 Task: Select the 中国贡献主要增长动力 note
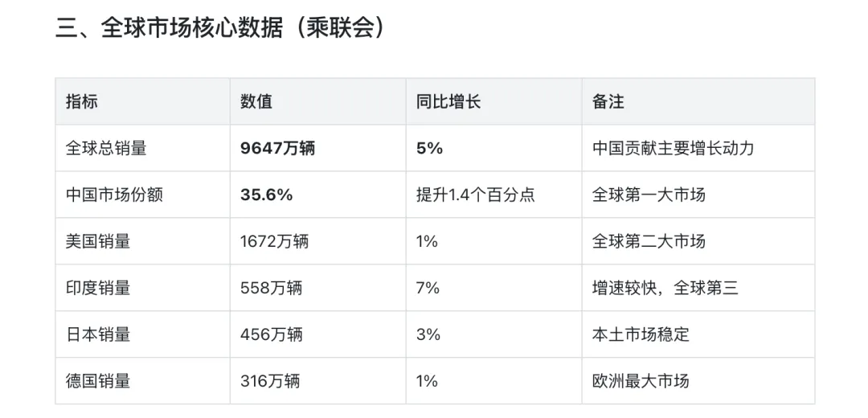point(673,148)
